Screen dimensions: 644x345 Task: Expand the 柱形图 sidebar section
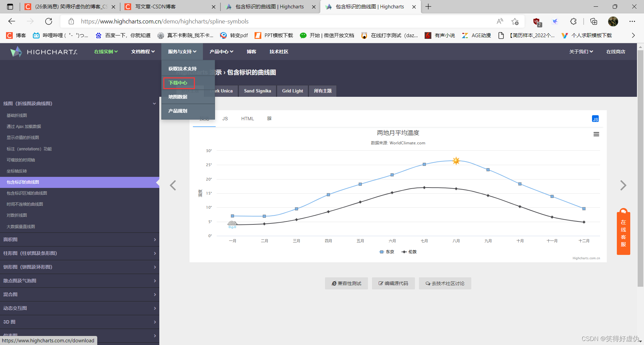(79, 253)
